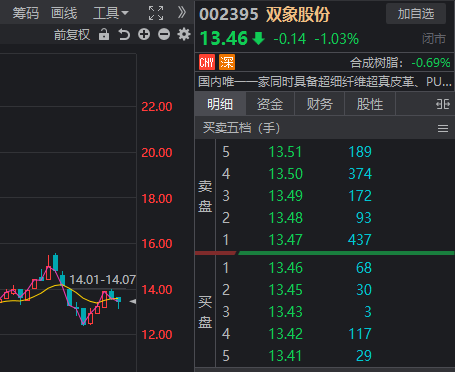
Task: Click the 买卖五档 (手) header
Action: (241, 128)
